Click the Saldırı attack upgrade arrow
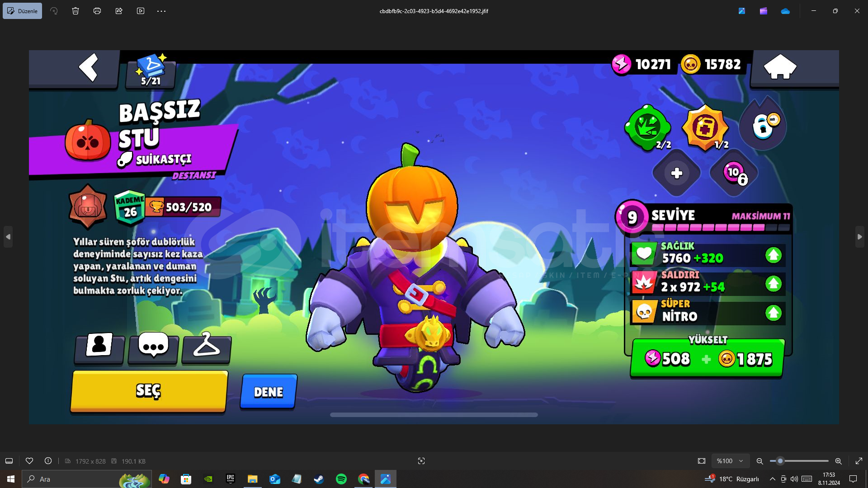The width and height of the screenshot is (868, 488). pyautogui.click(x=774, y=284)
